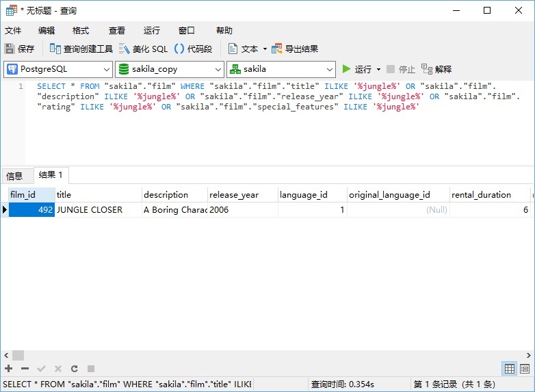Select the A Boring Charac description cell
Screen dimensions: 535x392
coord(174,210)
